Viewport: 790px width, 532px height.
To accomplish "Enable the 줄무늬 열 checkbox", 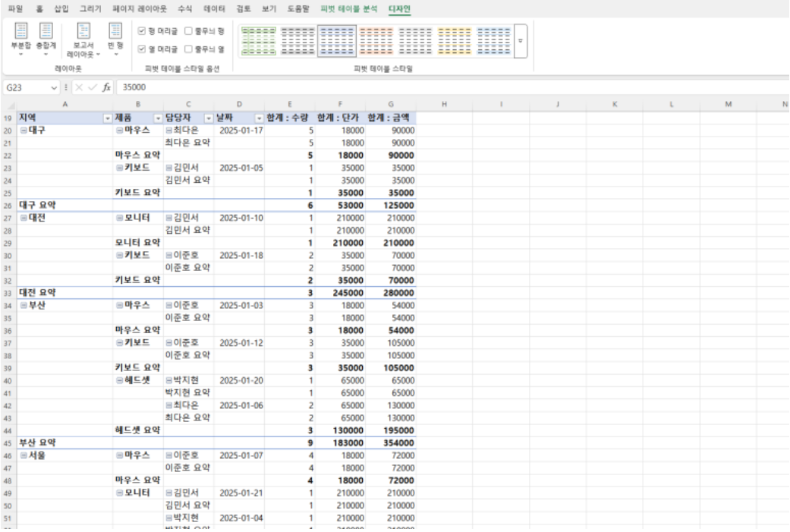I will point(187,49).
